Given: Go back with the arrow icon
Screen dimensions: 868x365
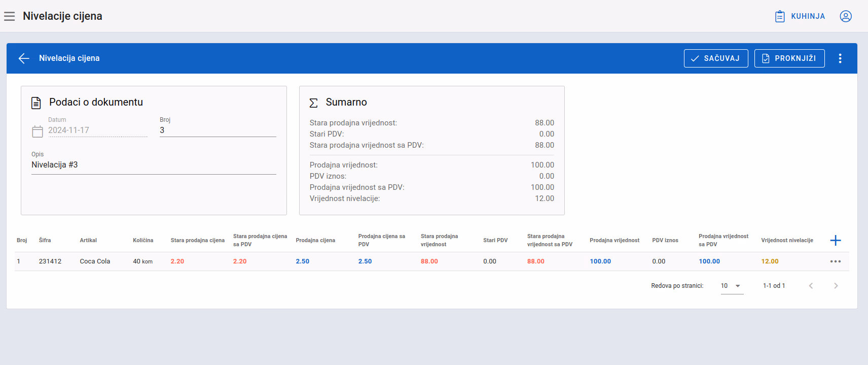Looking at the screenshot, I should (24, 58).
